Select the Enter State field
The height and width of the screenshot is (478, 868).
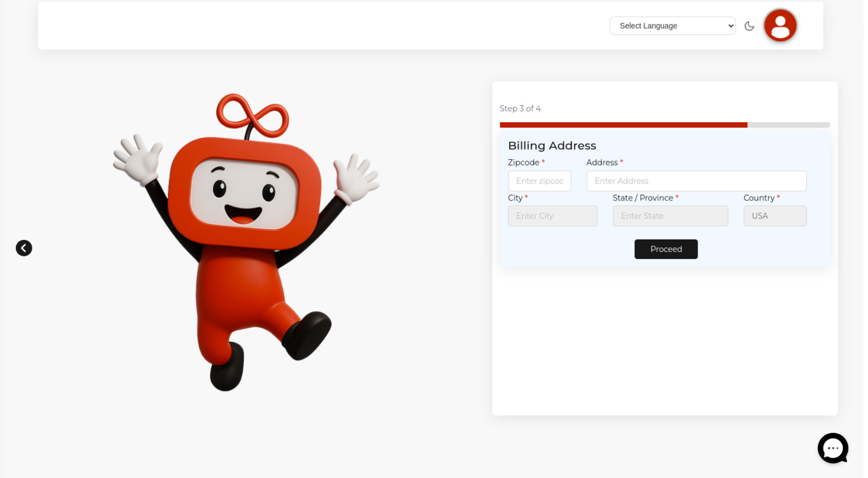point(670,216)
